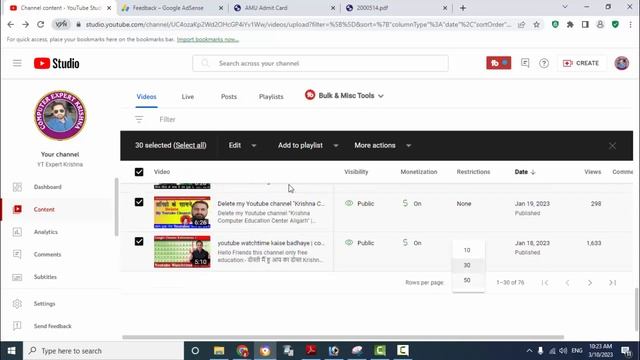Click the red TubeBuddy extension button
Image resolution: width=640 pixels, height=360 pixels.
(498, 63)
